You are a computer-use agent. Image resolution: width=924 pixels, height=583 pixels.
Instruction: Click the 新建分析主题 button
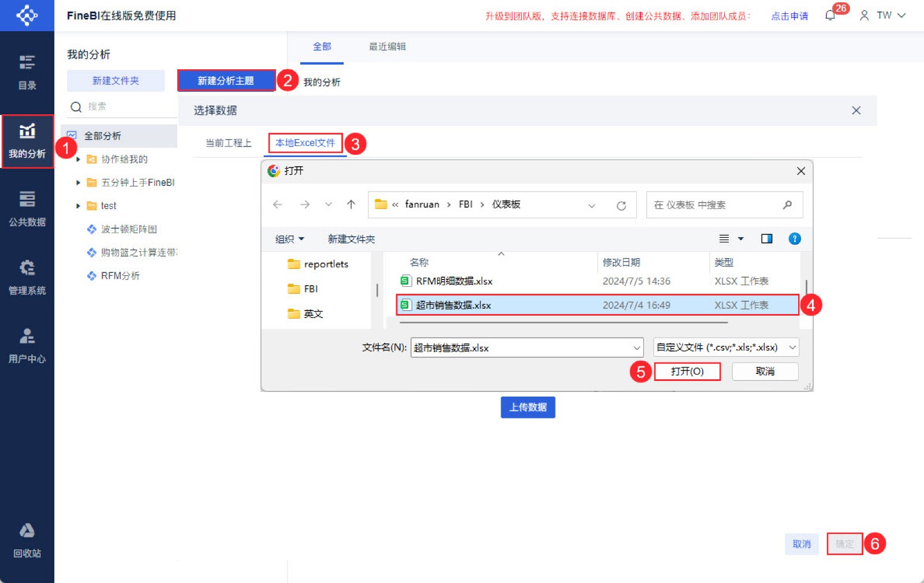pos(226,81)
